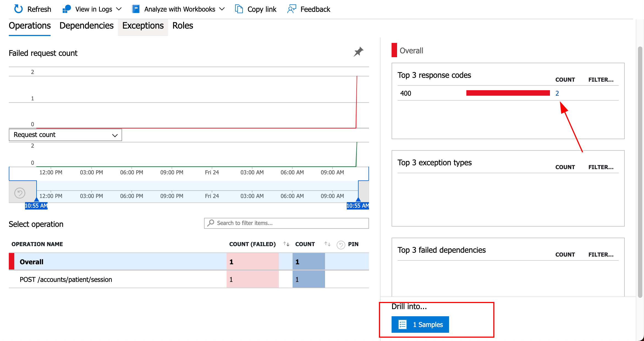Click the Feedback icon
Screen dimensions: 644x341
[x=291, y=9]
